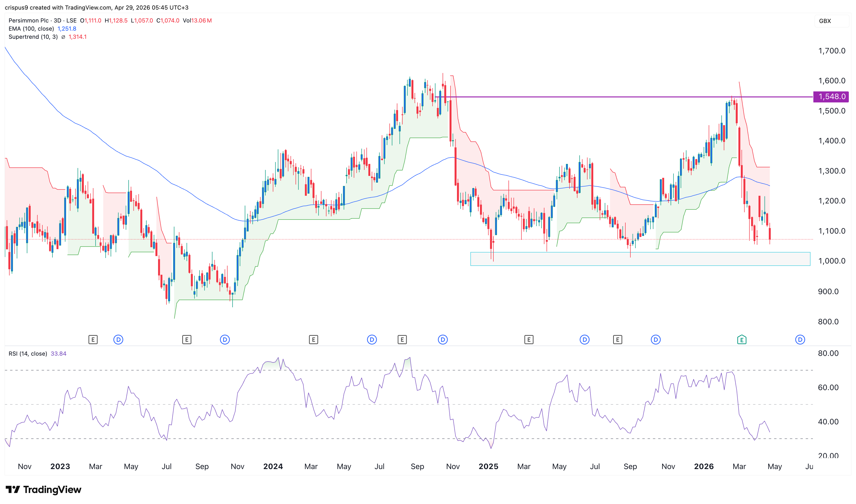Click the 2024 label on time axis
The height and width of the screenshot is (504, 856).
[x=273, y=466]
